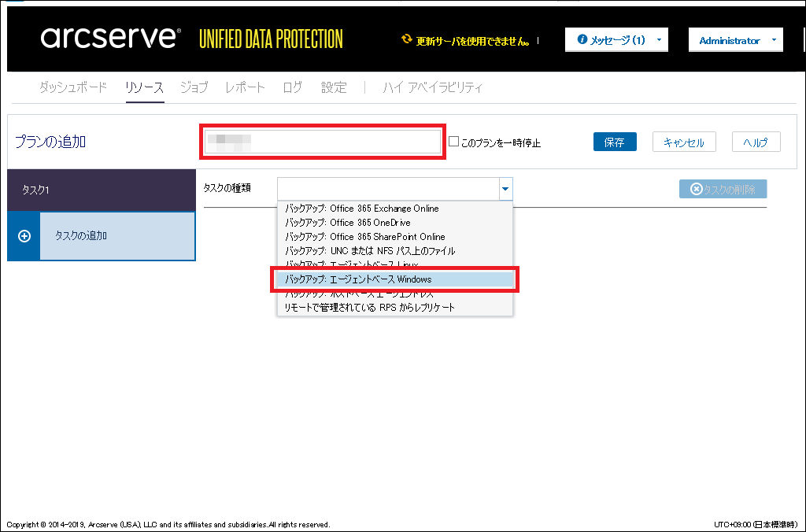Select バックアップ: Office 365 SharePoint Online

pyautogui.click(x=395, y=236)
